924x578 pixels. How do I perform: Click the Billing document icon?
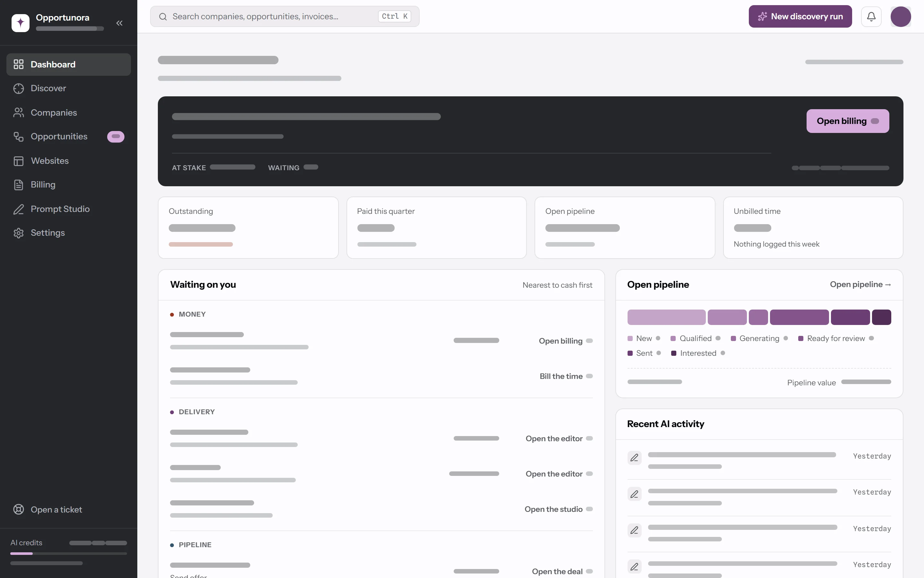coord(18,185)
